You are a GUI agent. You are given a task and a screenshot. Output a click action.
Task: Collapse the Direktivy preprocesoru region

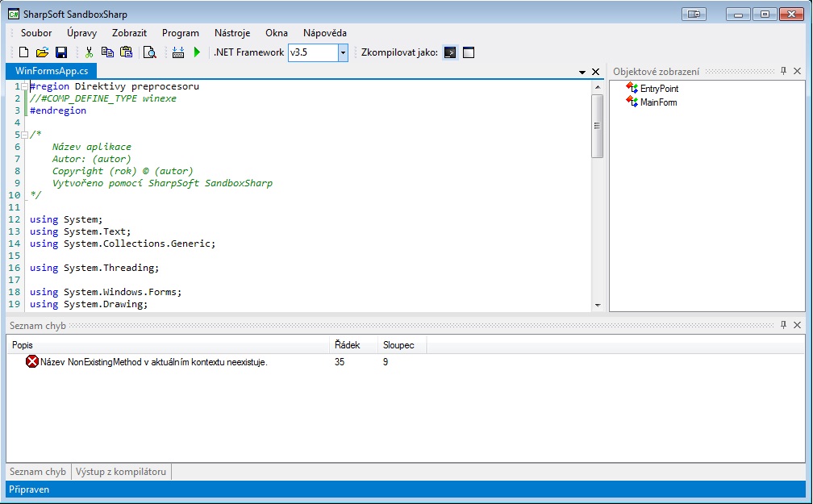[24, 86]
